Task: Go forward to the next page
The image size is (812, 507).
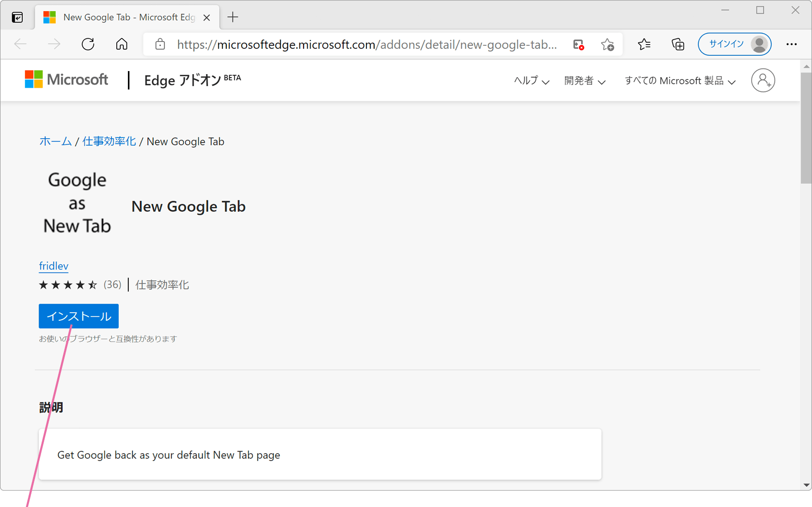Action: click(x=54, y=44)
